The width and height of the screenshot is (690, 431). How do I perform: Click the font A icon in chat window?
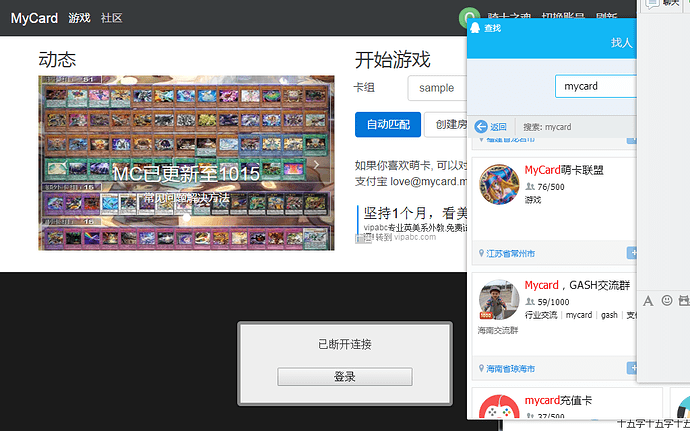point(648,301)
